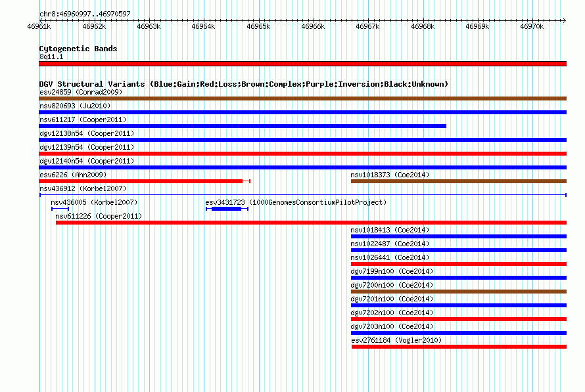Open variant esv24859 (Conrad2009) label
This screenshot has height=392, width=585.
(x=81, y=92)
